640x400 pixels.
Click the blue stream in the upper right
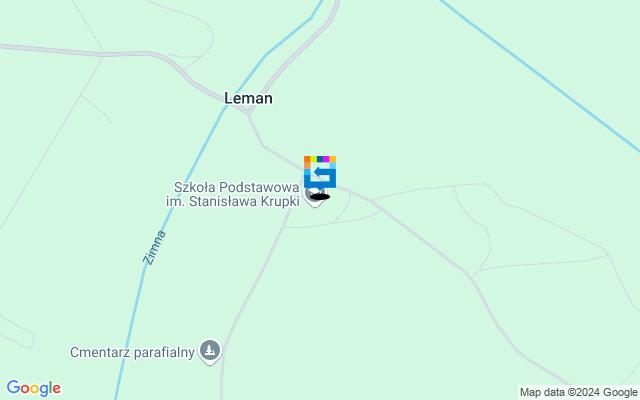539,74
